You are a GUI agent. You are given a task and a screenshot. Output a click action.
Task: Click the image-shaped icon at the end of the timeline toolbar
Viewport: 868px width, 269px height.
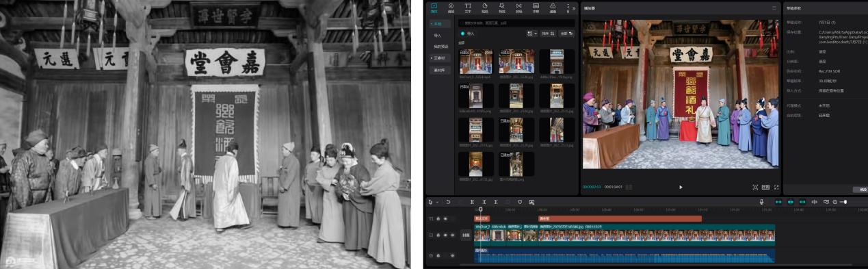(531, 202)
